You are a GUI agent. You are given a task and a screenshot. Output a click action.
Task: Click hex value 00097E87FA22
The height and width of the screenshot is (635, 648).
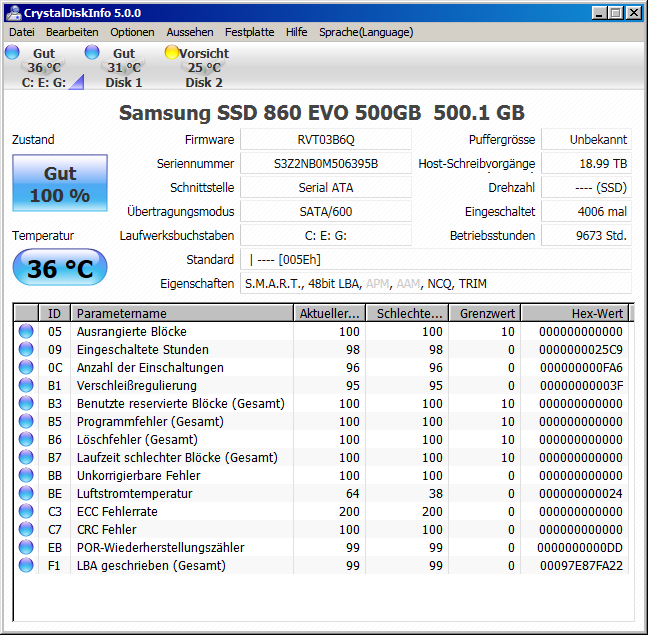click(581, 565)
